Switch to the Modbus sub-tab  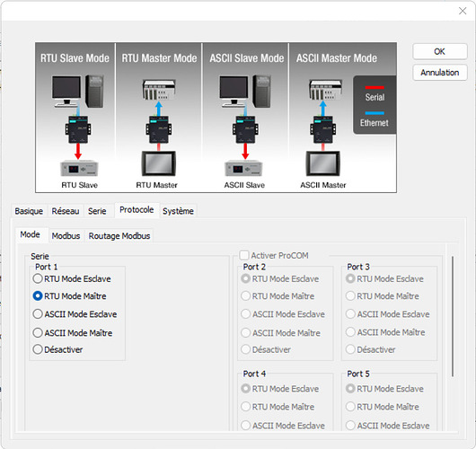[x=66, y=236]
